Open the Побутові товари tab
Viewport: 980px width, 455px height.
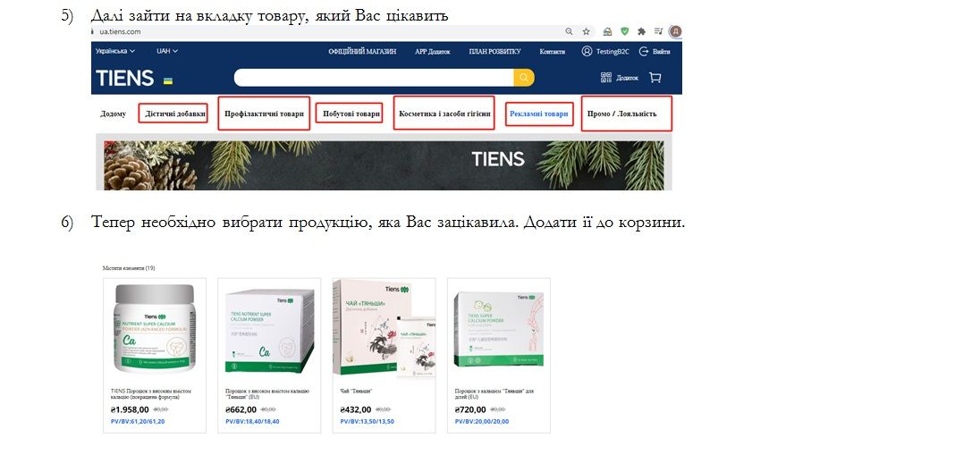coord(351,114)
